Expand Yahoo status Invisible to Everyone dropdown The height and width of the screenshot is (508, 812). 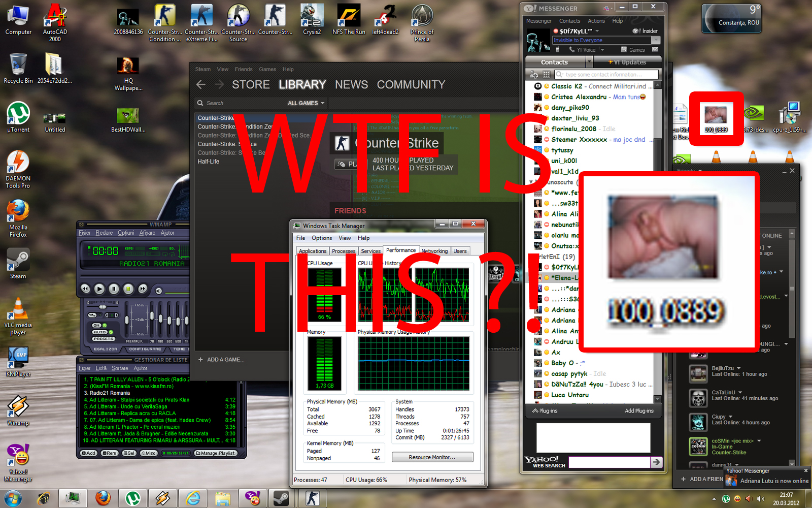pos(656,40)
